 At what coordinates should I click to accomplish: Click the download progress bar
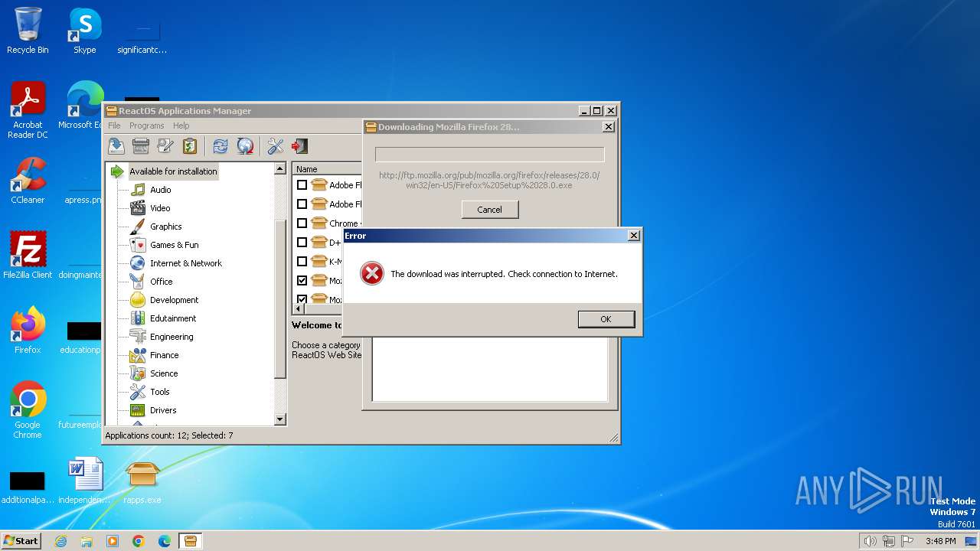490,155
